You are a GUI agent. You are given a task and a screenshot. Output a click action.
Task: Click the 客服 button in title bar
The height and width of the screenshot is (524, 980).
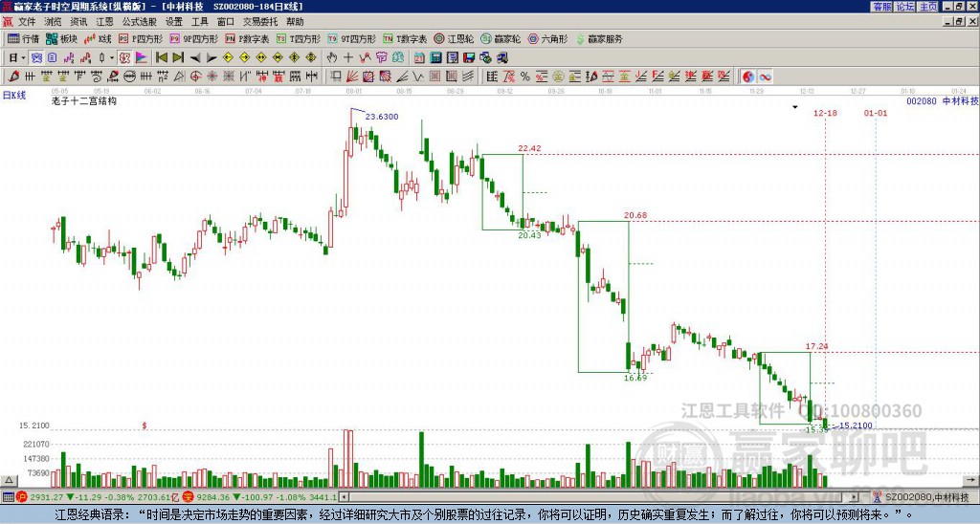[881, 7]
